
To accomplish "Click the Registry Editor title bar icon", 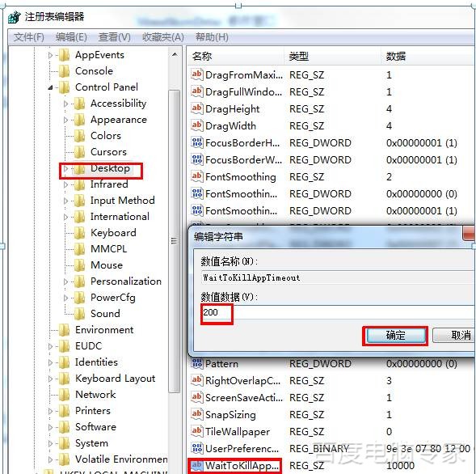I will point(14,17).
